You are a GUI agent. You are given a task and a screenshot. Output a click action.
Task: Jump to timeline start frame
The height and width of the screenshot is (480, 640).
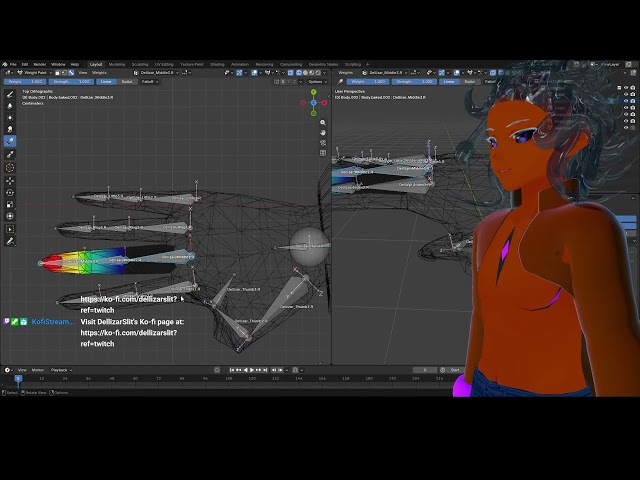(232, 370)
